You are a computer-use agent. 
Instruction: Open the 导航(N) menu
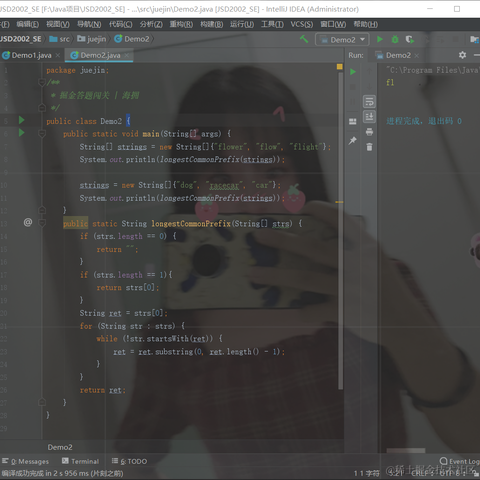[x=89, y=24]
